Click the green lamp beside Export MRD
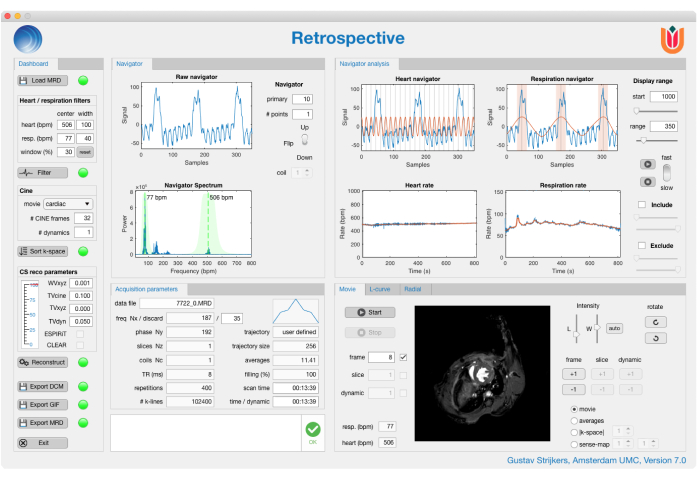Image resolution: width=697 pixels, height=479 pixels. [x=83, y=423]
